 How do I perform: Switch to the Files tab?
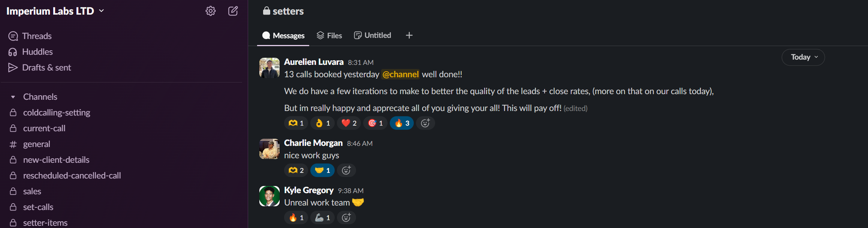click(329, 36)
